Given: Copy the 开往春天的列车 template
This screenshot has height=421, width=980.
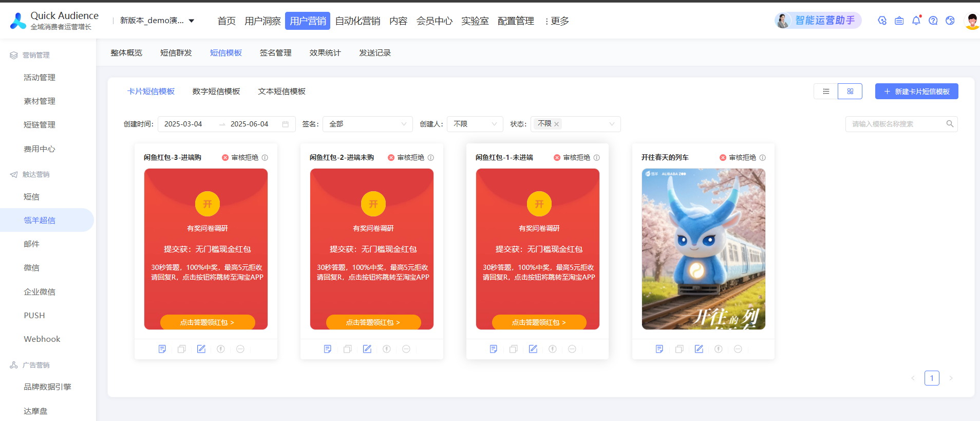Looking at the screenshot, I should point(680,349).
